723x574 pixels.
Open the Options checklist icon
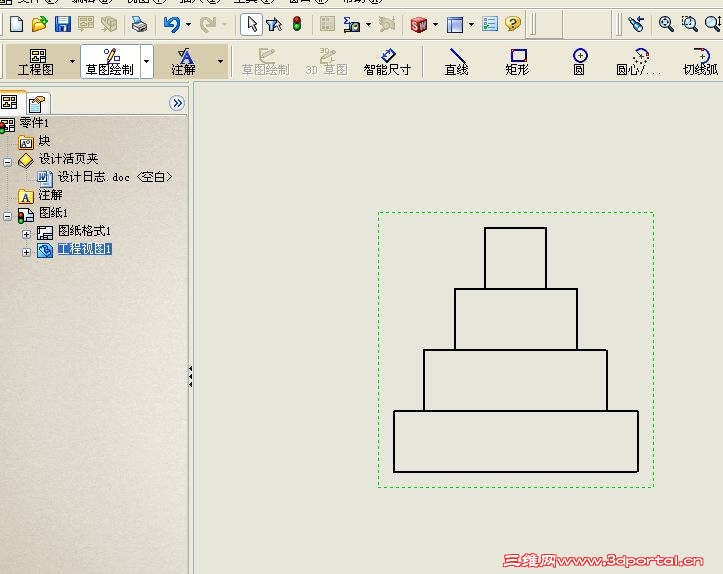tap(490, 24)
